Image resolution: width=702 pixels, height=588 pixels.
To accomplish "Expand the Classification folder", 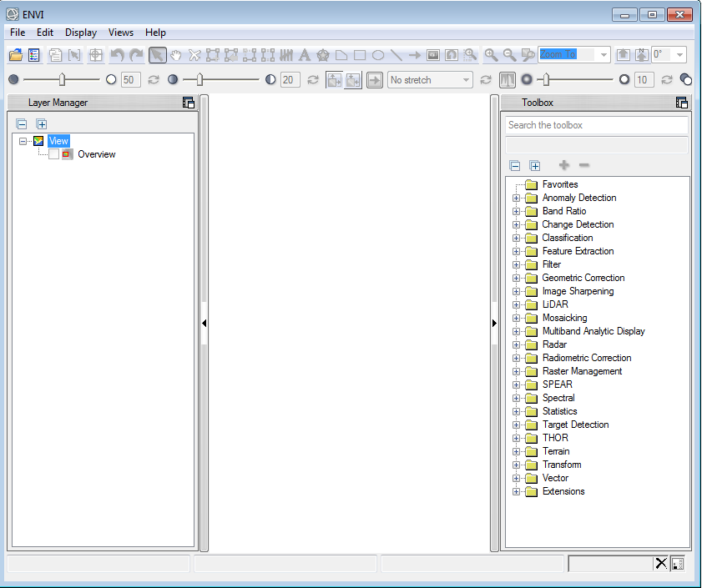I will [x=516, y=238].
